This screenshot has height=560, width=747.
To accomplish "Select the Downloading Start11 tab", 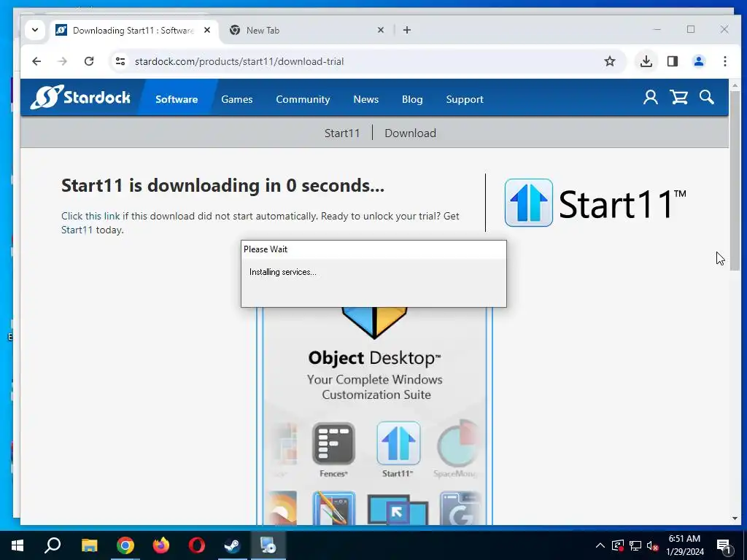I will tap(133, 30).
